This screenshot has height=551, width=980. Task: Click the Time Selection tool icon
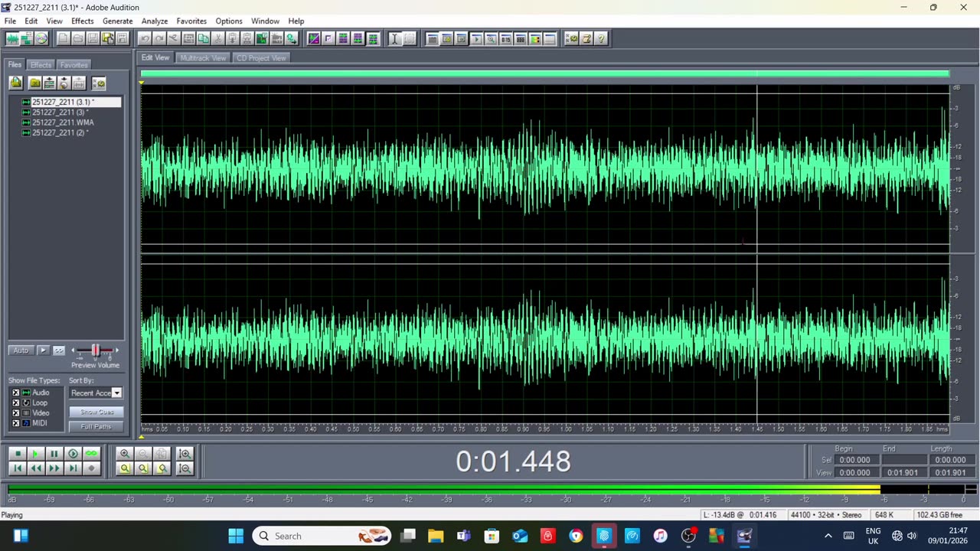(394, 38)
